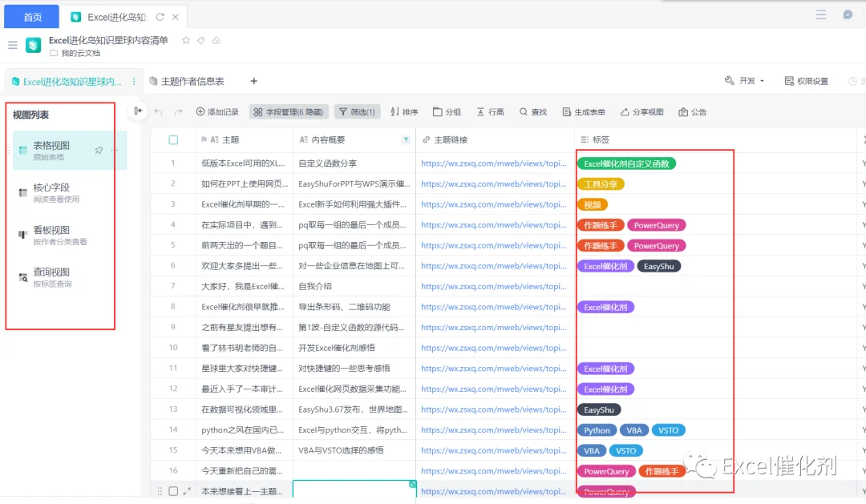Open the 行高 row height options
The width and height of the screenshot is (866, 504).
click(491, 112)
